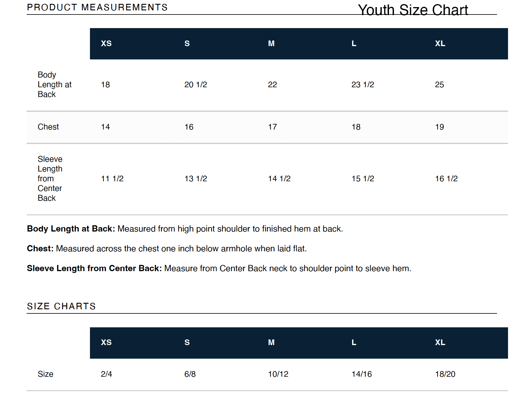Screen dimensions: 532x411
Task: Click the Chest row label in table
Action: tap(48, 127)
